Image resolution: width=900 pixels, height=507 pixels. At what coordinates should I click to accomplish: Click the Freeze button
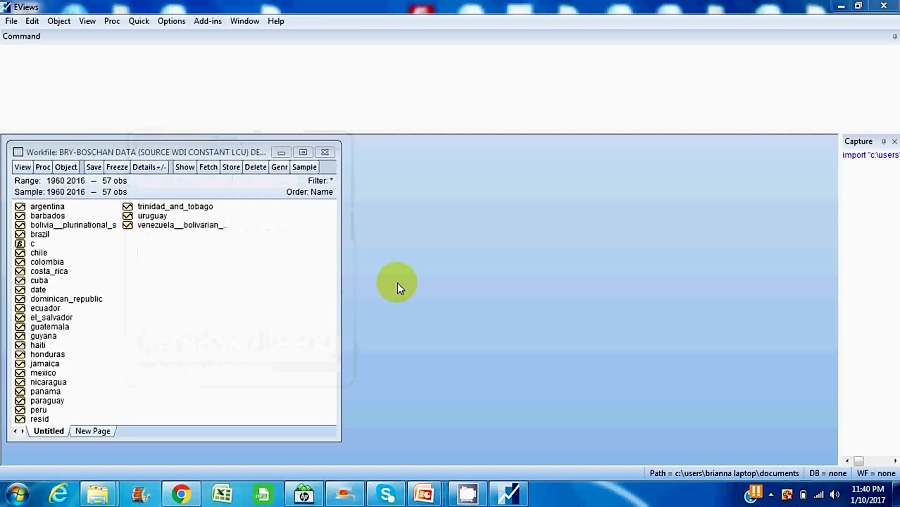[x=117, y=167]
